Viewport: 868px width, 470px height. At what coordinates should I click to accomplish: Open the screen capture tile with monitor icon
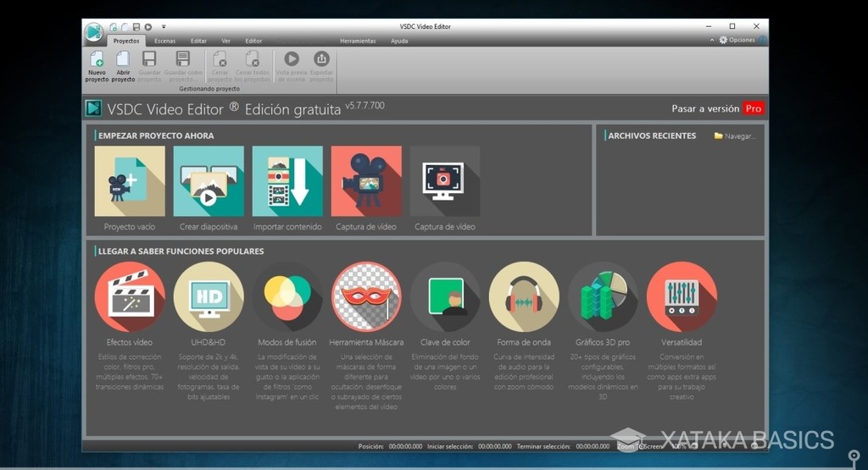click(x=444, y=181)
